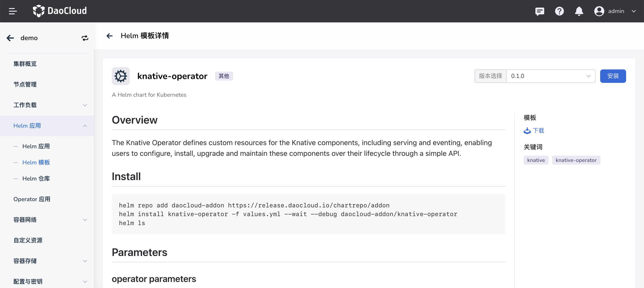Click the knative-operator gear chart icon

tap(121, 76)
